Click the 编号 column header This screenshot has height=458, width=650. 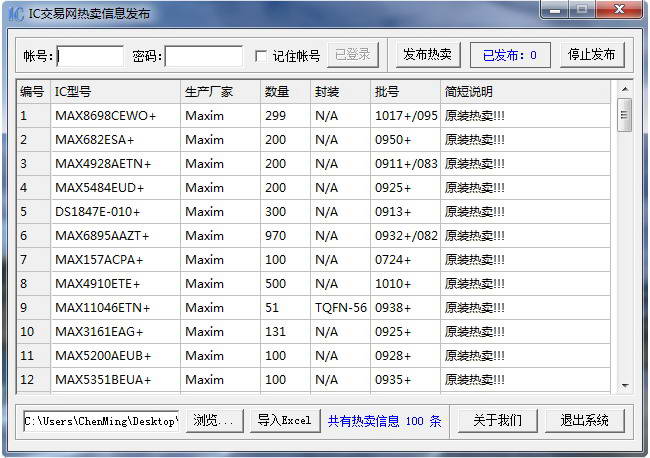(33, 92)
